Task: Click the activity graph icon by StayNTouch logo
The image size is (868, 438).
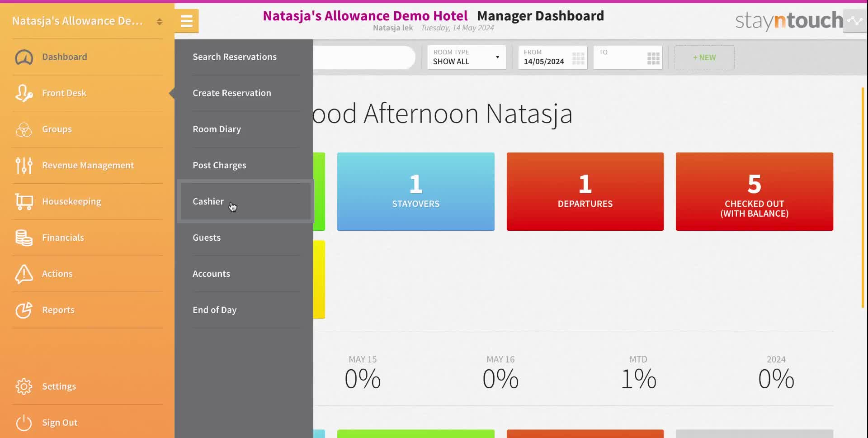Action: coord(855,21)
